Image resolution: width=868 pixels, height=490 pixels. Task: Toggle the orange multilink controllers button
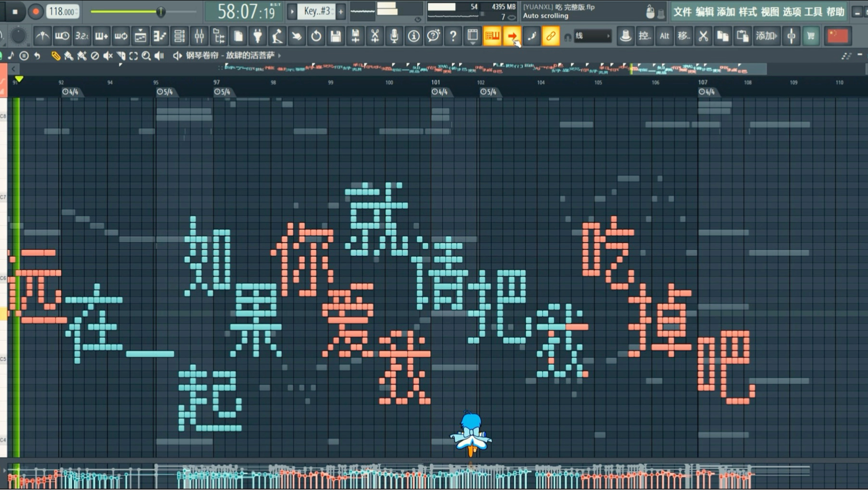pyautogui.click(x=551, y=36)
